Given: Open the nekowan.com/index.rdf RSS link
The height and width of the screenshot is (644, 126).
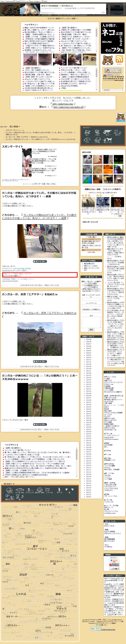Looking at the screenshot, I should (x=68, y=107).
